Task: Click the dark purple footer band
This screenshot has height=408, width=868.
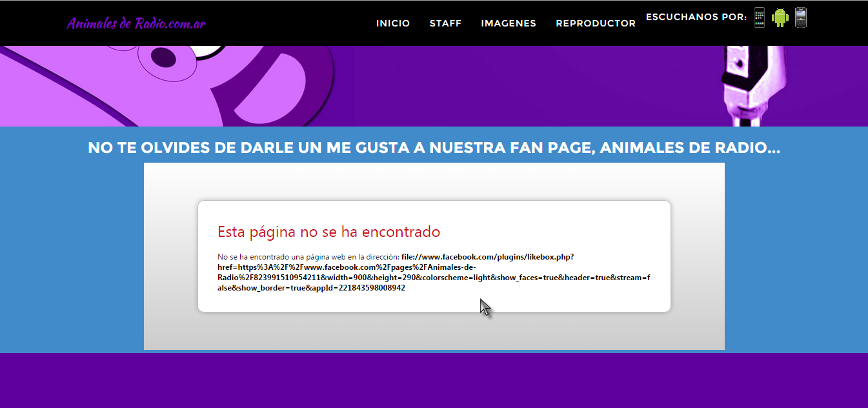Action: pyautogui.click(x=434, y=381)
